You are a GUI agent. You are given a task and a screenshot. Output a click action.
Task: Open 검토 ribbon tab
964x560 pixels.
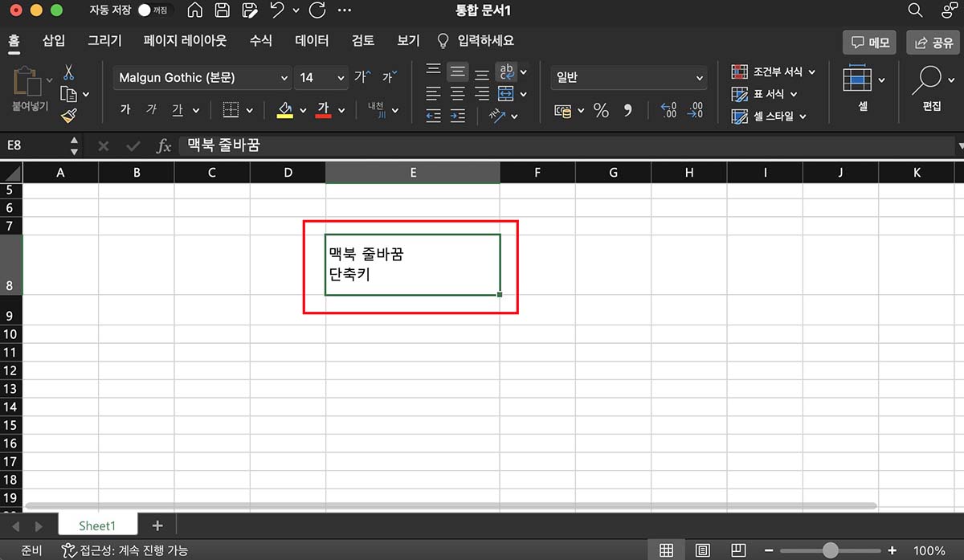click(x=363, y=40)
